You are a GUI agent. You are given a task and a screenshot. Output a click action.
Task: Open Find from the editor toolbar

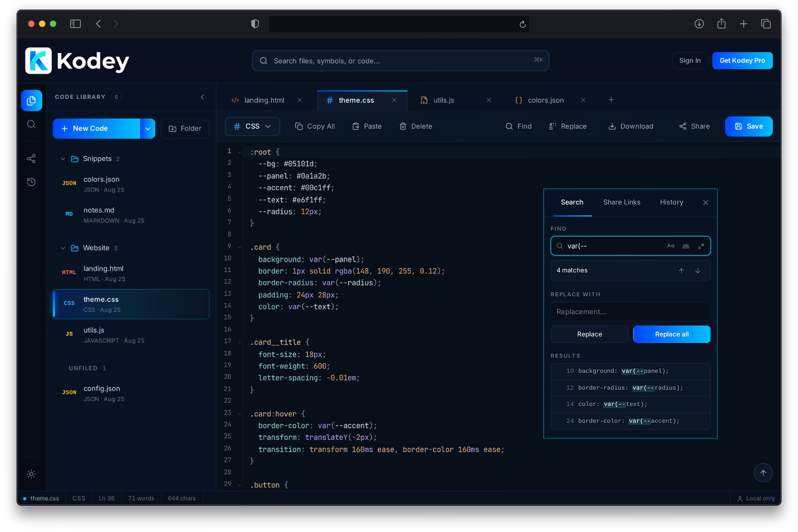point(518,126)
